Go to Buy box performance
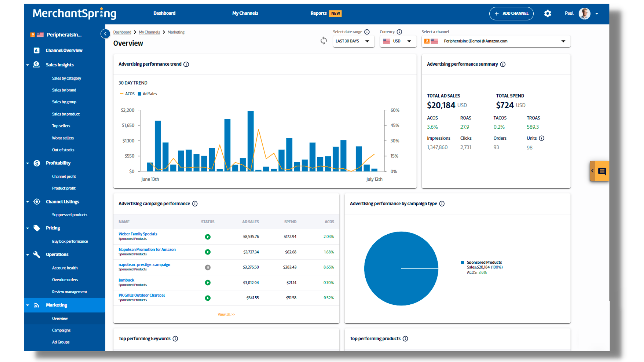 [70, 241]
